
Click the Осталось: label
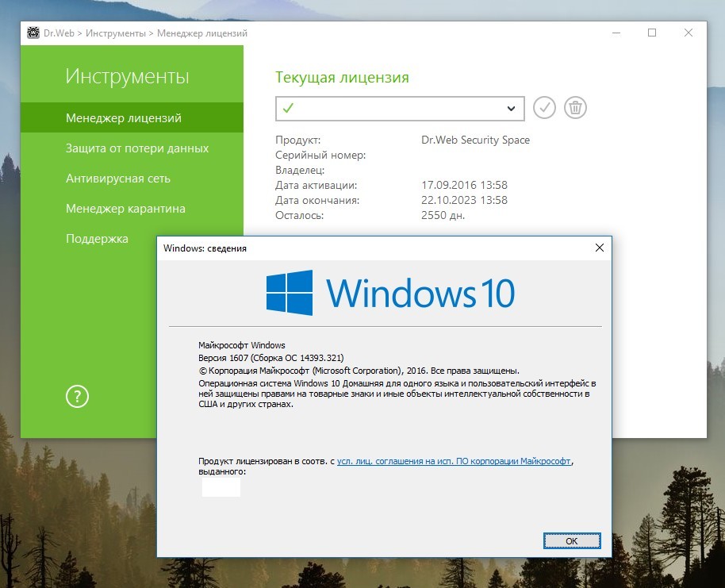[300, 215]
